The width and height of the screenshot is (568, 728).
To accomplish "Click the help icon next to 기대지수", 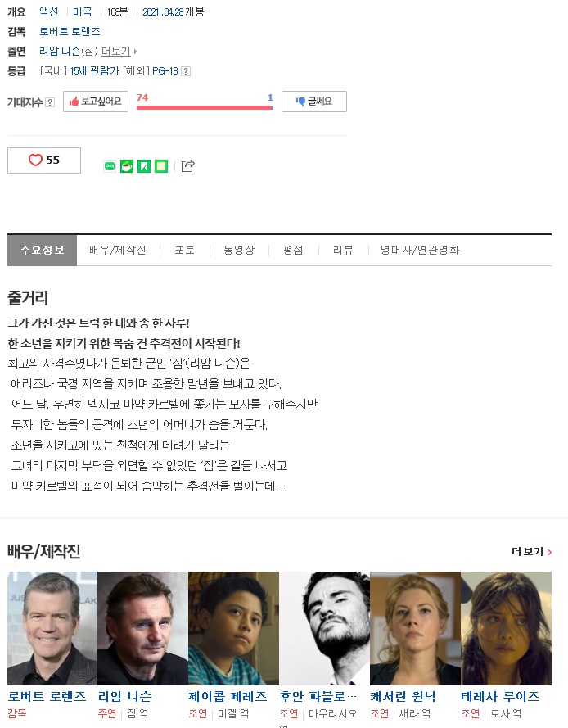I will coord(50,102).
